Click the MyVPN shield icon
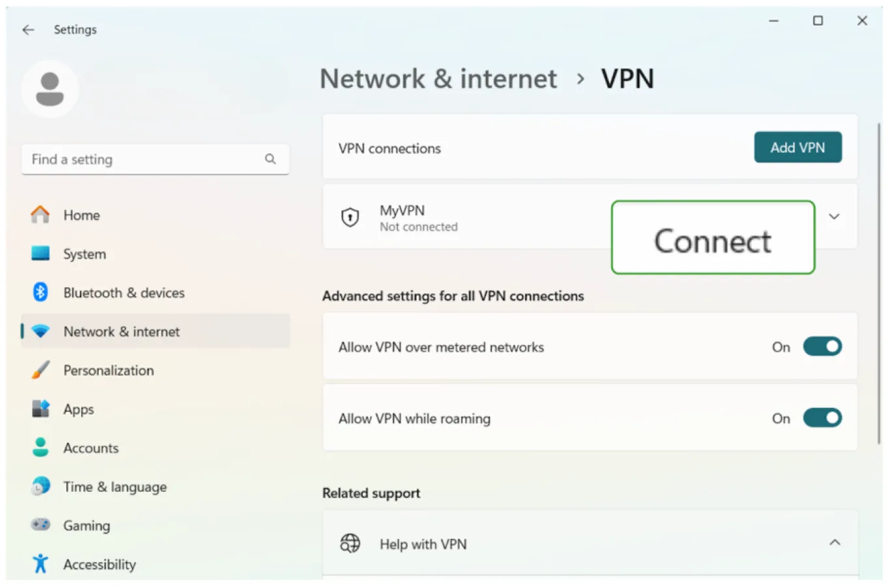Screen dimensions: 891x588 (350, 217)
